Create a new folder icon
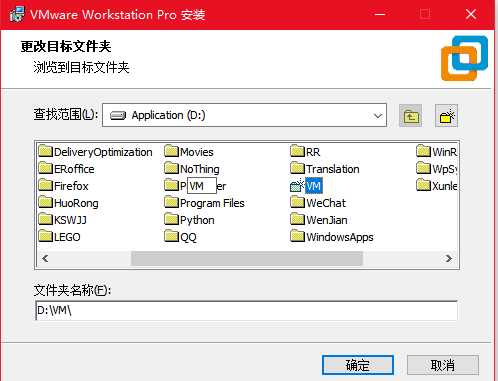498x381 pixels. click(446, 116)
